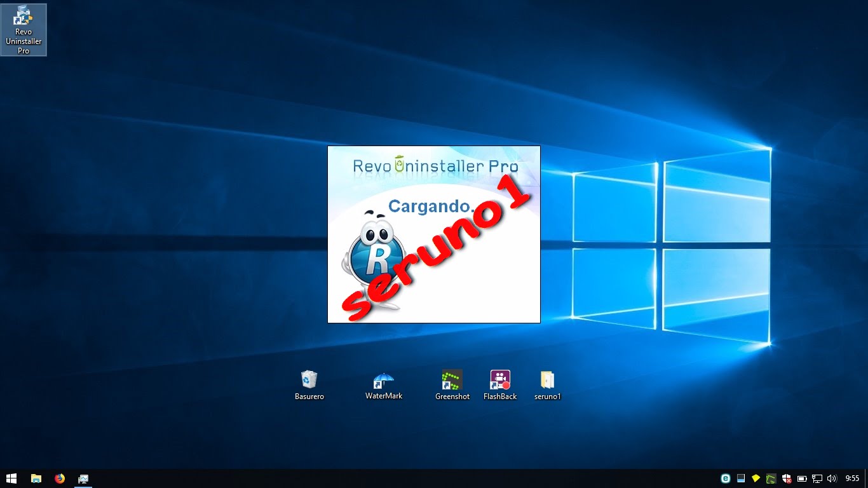868x488 pixels.
Task: Launch Firefox from the taskbar
Action: coord(60,478)
